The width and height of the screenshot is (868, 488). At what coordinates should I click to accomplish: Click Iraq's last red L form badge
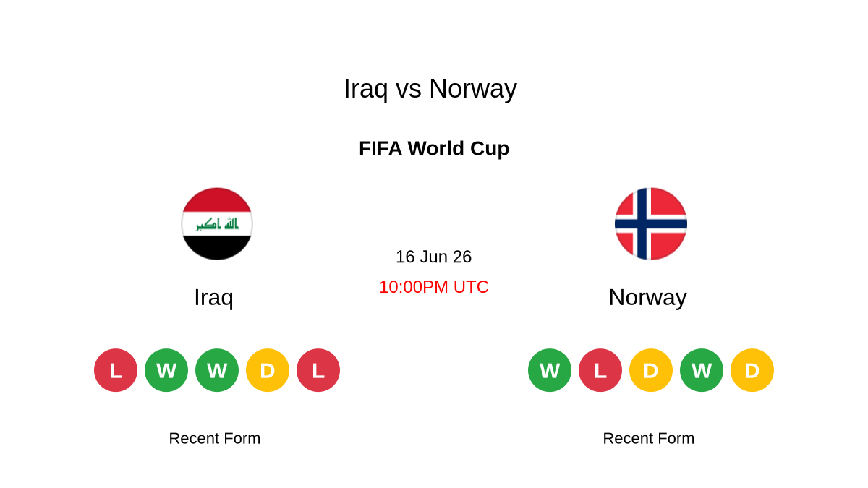[x=318, y=370]
